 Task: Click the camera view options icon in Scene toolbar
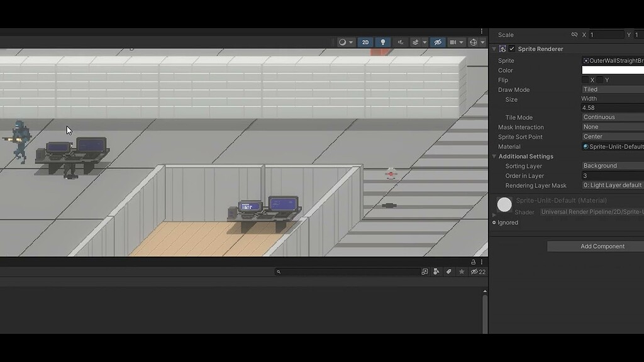455,43
